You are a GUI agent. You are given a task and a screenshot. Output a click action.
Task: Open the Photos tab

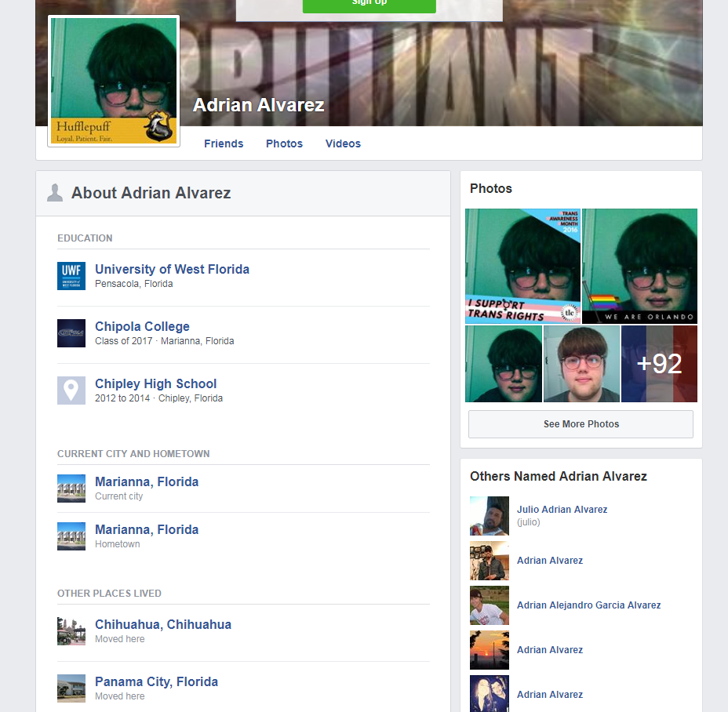[284, 143]
